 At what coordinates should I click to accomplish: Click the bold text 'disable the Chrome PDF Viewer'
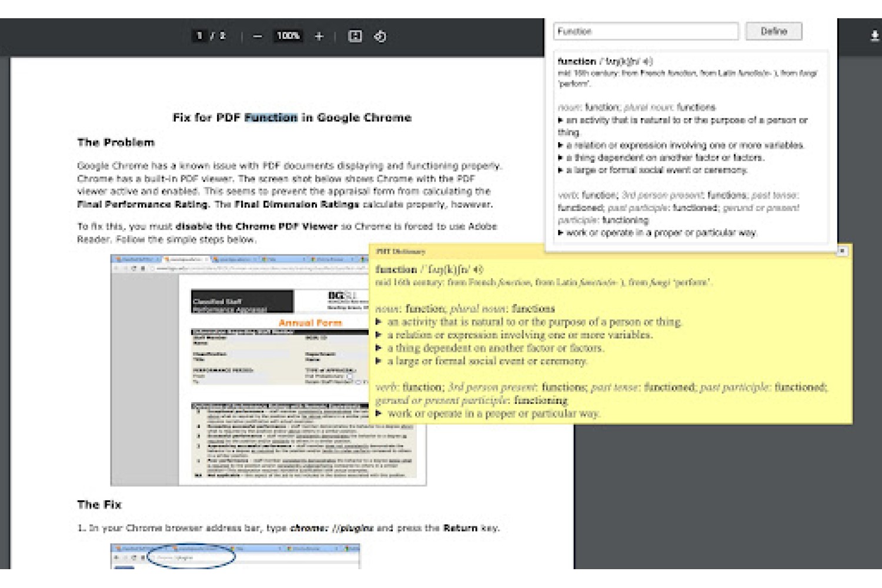[x=256, y=226]
